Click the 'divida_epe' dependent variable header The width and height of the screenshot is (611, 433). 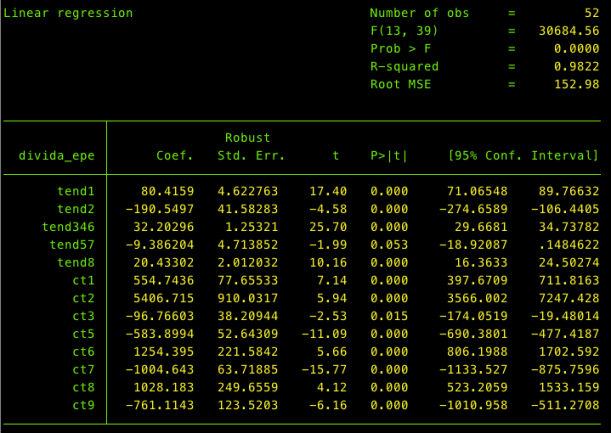click(56, 155)
